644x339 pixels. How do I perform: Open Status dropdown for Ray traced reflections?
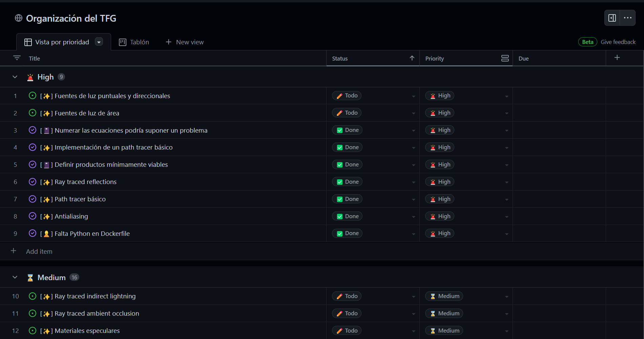tap(413, 182)
